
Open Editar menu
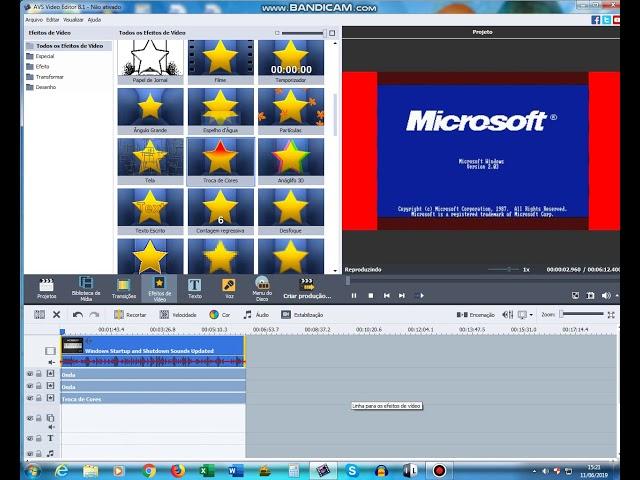pos(52,20)
